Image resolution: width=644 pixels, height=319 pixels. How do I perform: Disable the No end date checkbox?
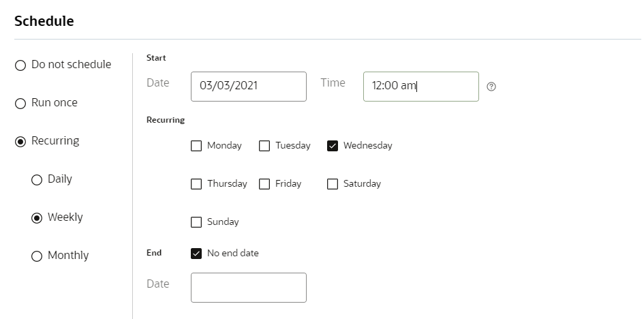[x=196, y=254]
